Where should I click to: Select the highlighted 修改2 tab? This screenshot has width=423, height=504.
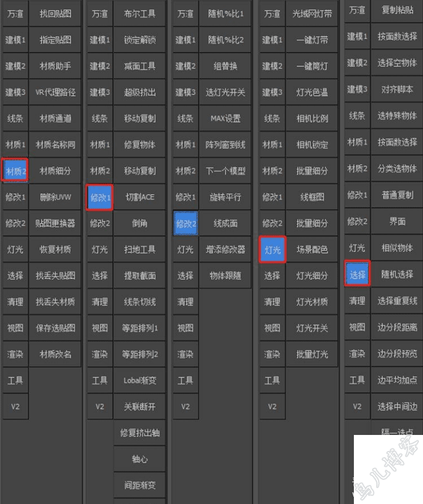point(186,224)
